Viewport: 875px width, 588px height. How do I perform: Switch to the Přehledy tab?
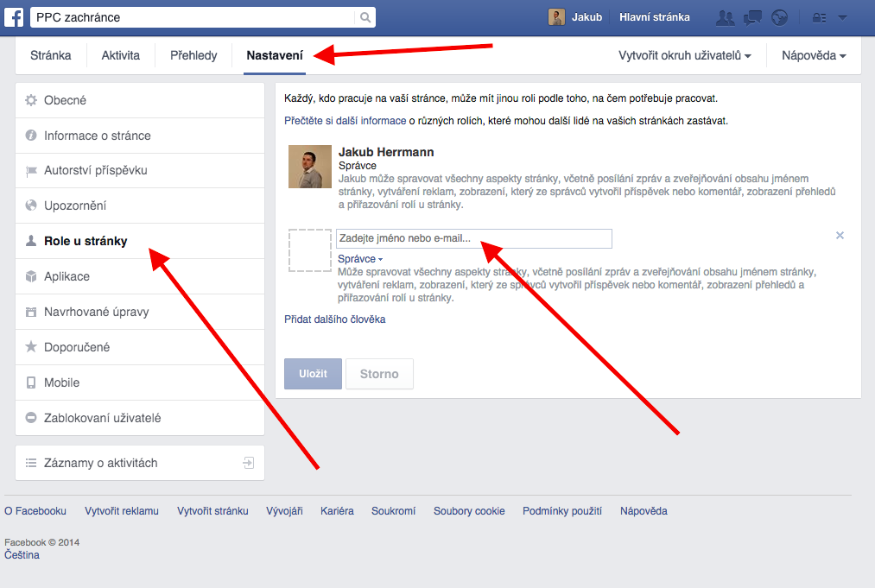pyautogui.click(x=193, y=55)
